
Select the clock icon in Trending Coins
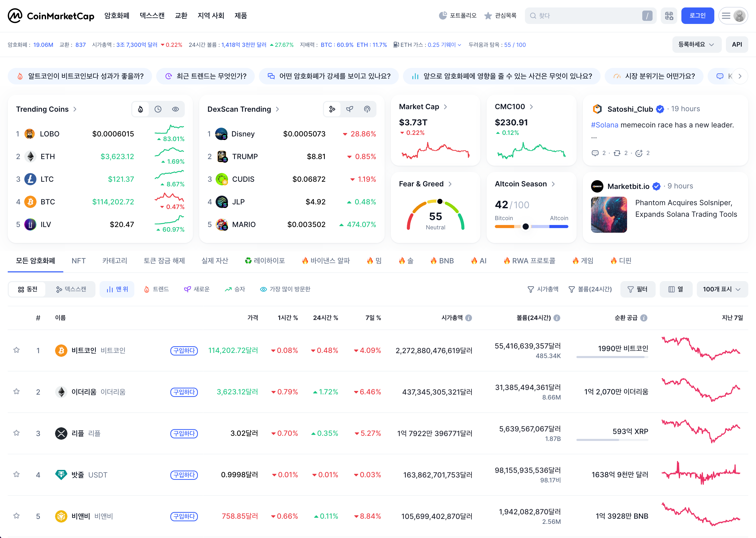(158, 109)
